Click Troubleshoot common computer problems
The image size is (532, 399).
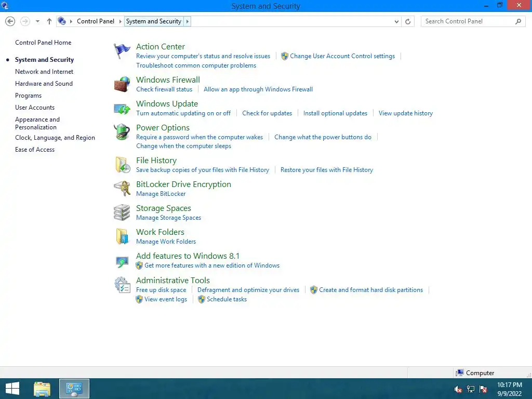196,65
